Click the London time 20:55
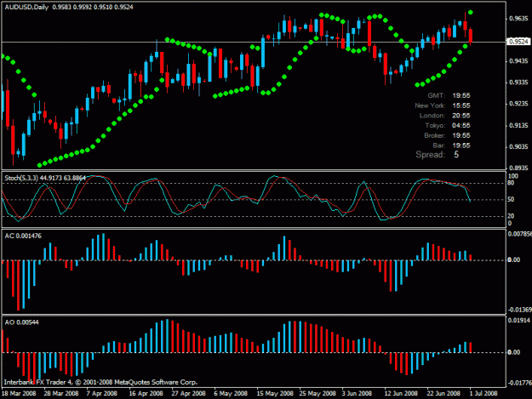 click(461, 116)
